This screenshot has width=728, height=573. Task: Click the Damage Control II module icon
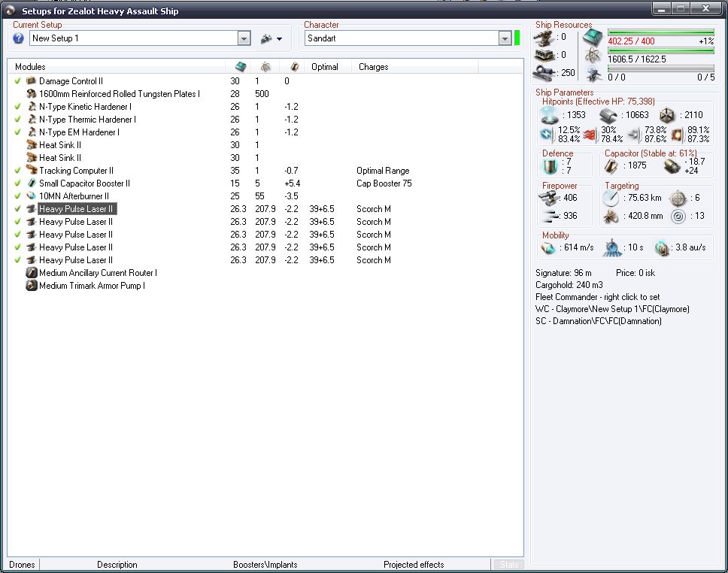click(31, 80)
